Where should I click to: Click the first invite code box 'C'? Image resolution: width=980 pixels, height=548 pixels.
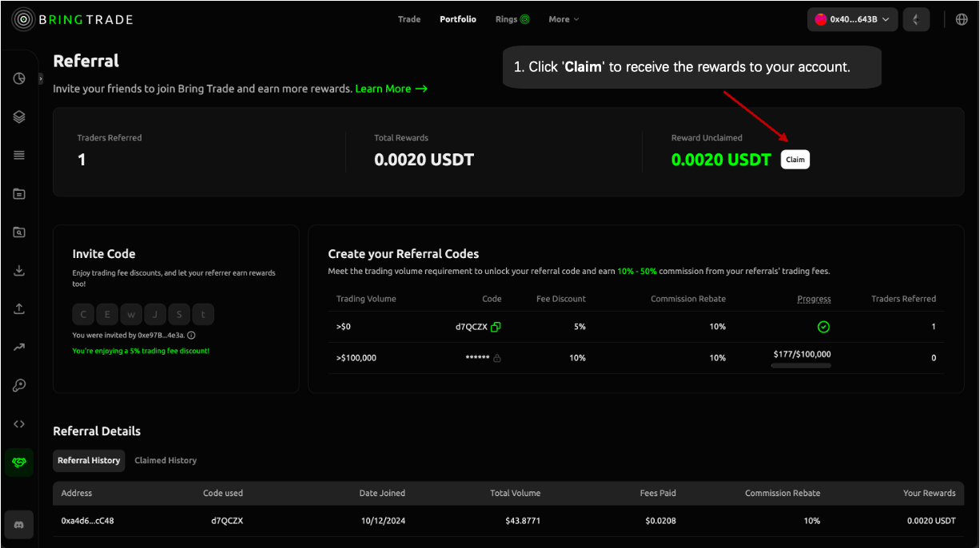pos(84,315)
